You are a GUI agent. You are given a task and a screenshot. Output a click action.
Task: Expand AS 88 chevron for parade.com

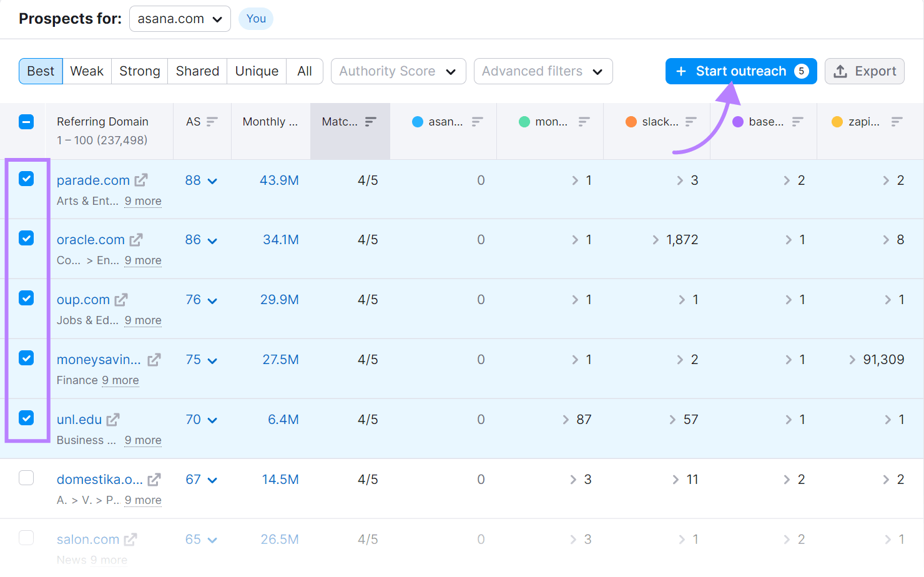click(x=212, y=181)
